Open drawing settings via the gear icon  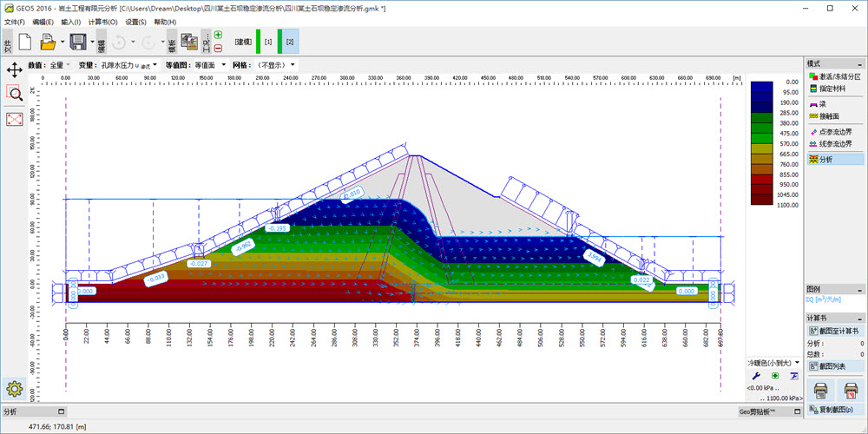15,389
